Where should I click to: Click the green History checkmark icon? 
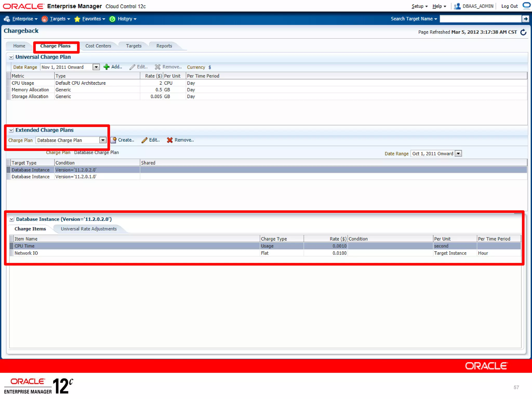pos(112,19)
